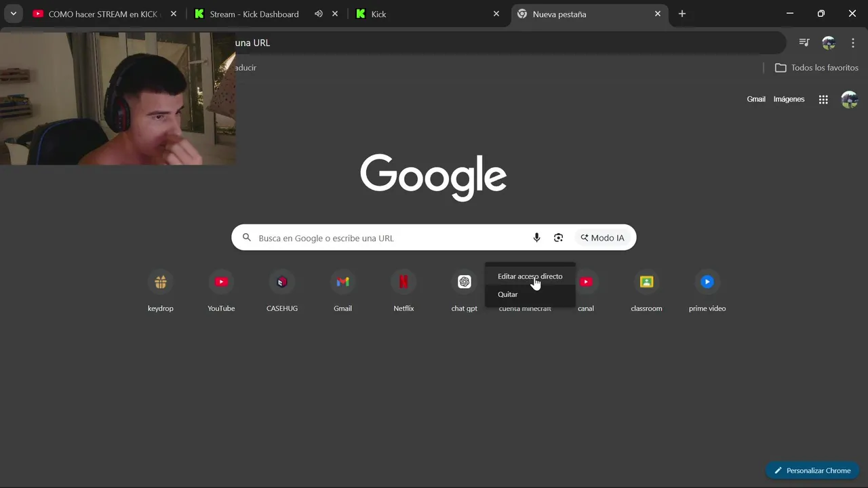
Task: Open the Gmail link at top right
Action: pyautogui.click(x=756, y=99)
